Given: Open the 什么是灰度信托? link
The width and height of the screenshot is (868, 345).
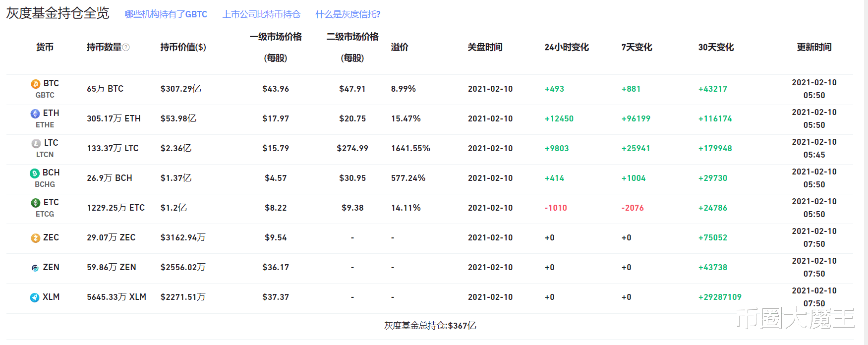Looking at the screenshot, I should (348, 14).
